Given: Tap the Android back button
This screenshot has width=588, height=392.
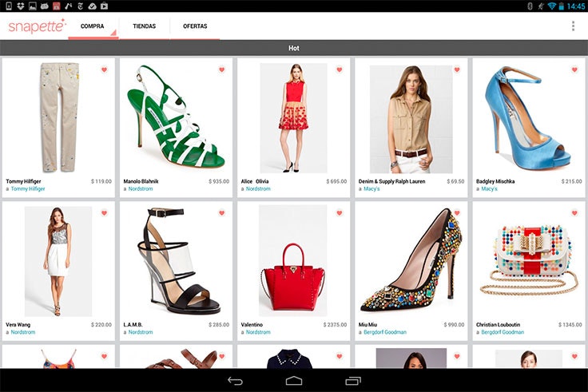Looking at the screenshot, I should tap(235, 381).
